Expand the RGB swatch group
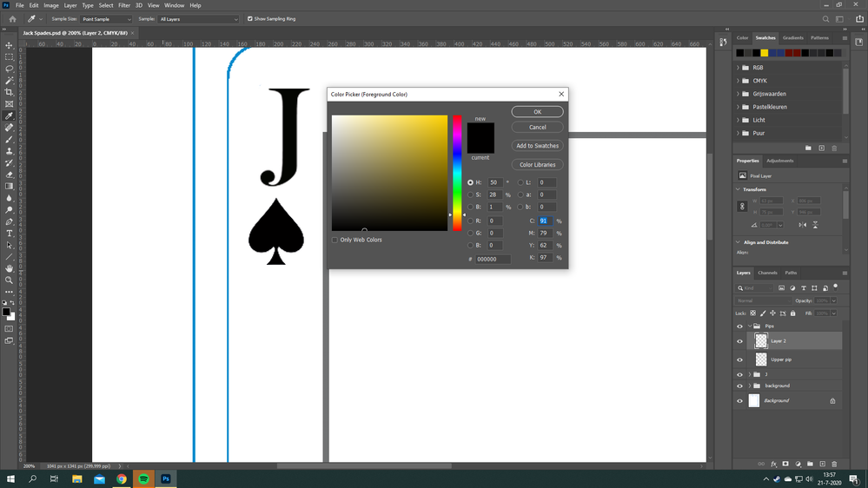Screen dimensions: 868x488 pyautogui.click(x=738, y=68)
